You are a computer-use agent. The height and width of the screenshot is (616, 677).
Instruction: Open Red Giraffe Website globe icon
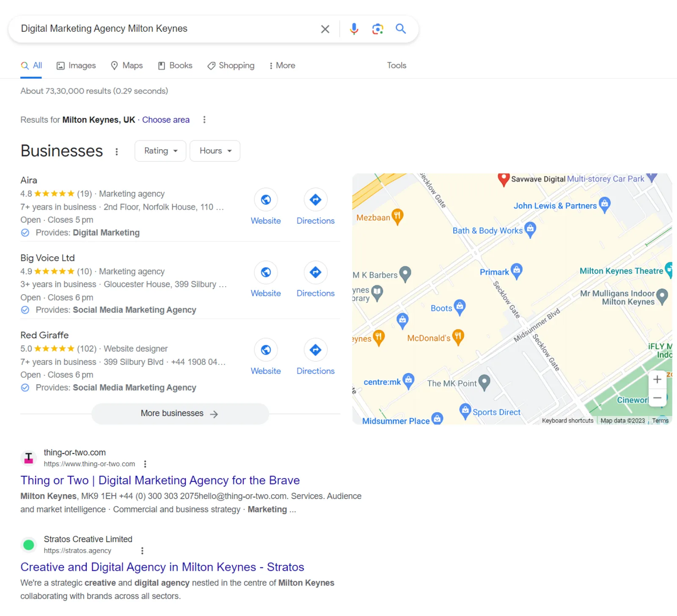coord(266,350)
